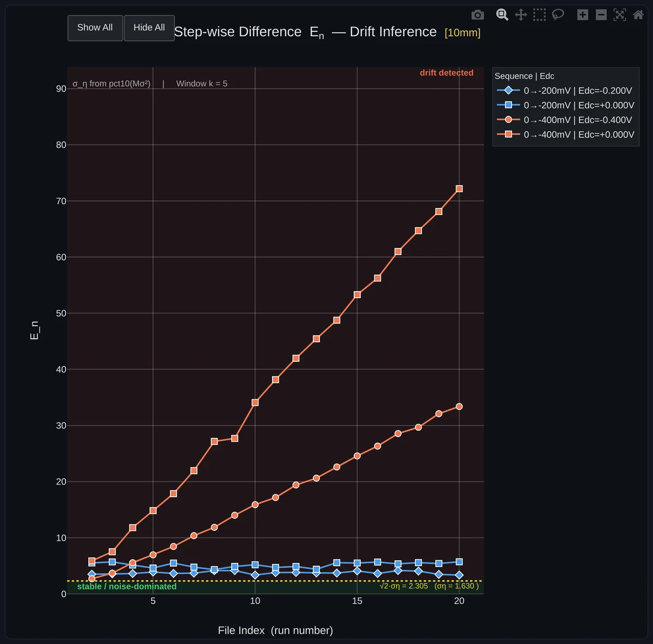Viewport: 653px width, 644px height.
Task: Choose the Box Select tool
Action: click(539, 15)
